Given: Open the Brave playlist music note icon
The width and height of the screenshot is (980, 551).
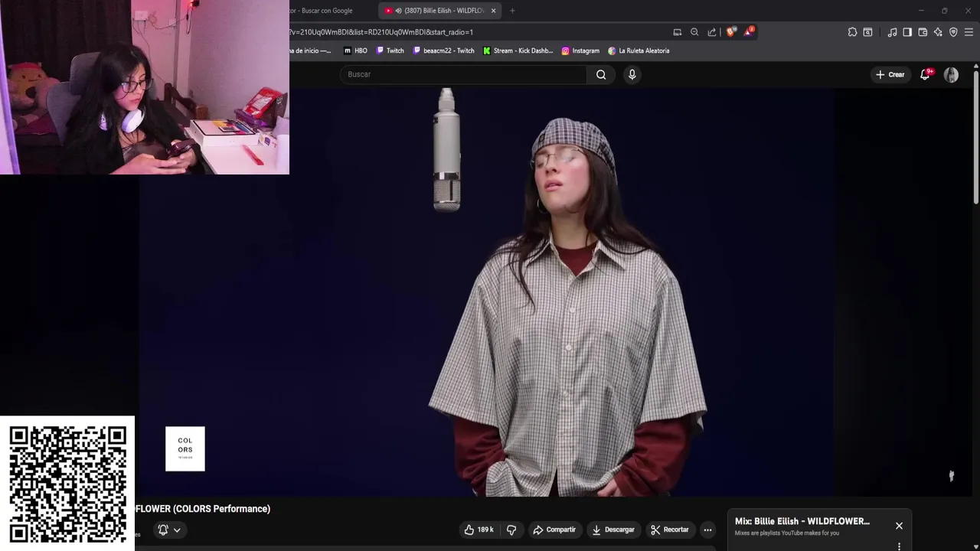Looking at the screenshot, I should point(892,32).
